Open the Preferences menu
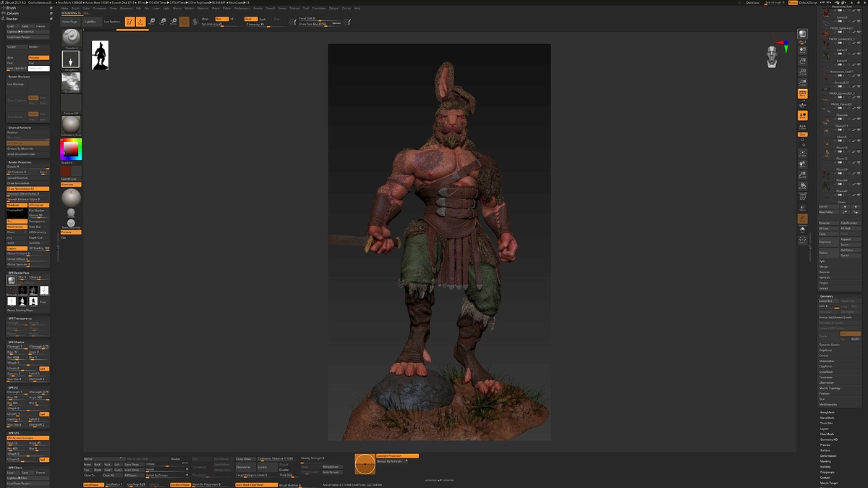 (x=242, y=8)
